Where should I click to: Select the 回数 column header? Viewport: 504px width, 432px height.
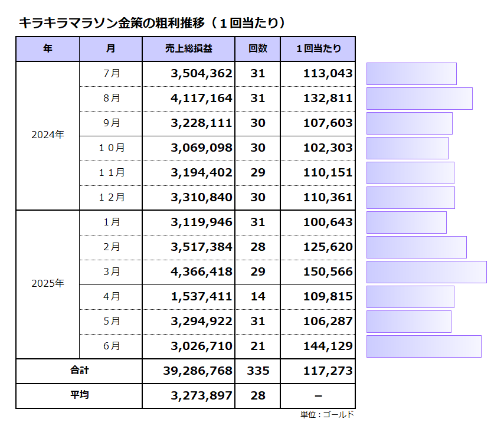pos(257,49)
